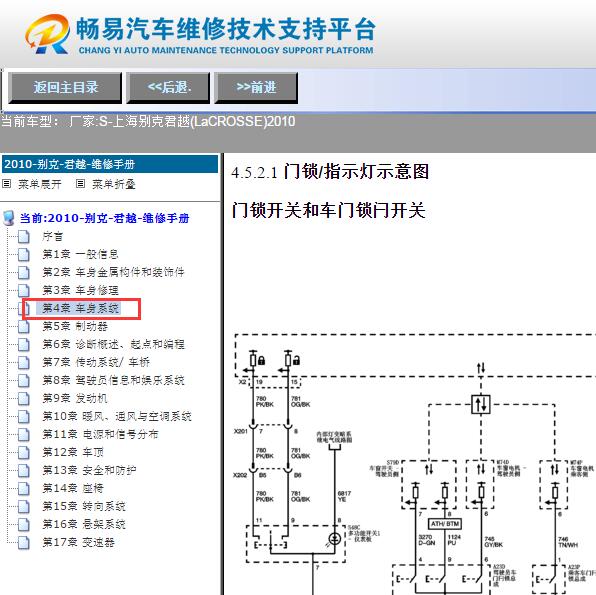This screenshot has width=596, height=595.
Task: Click page icon beside 第17章 变速器
Action: (x=24, y=542)
